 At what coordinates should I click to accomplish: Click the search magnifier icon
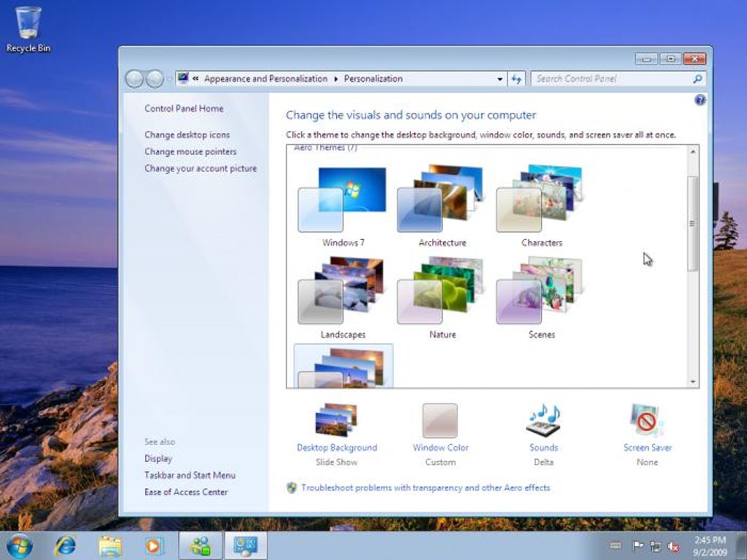point(697,78)
